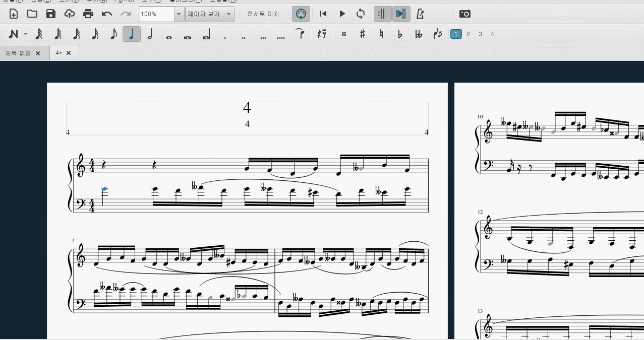Select 32nd note duration
This screenshot has height=340, width=644.
[x=76, y=34]
